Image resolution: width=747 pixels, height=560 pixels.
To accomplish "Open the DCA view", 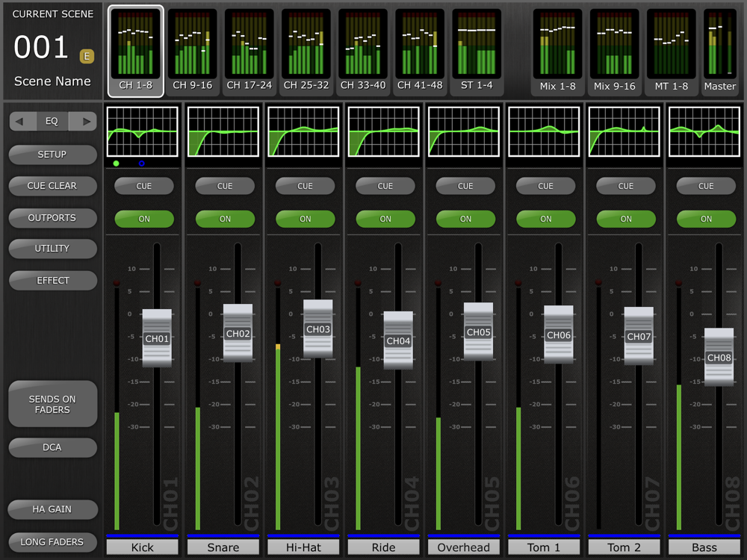I will (52, 447).
